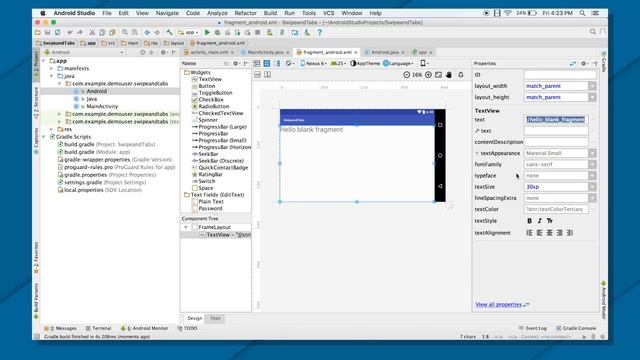Select the first textAlignment option
This screenshot has width=640, height=360.
coord(529,233)
